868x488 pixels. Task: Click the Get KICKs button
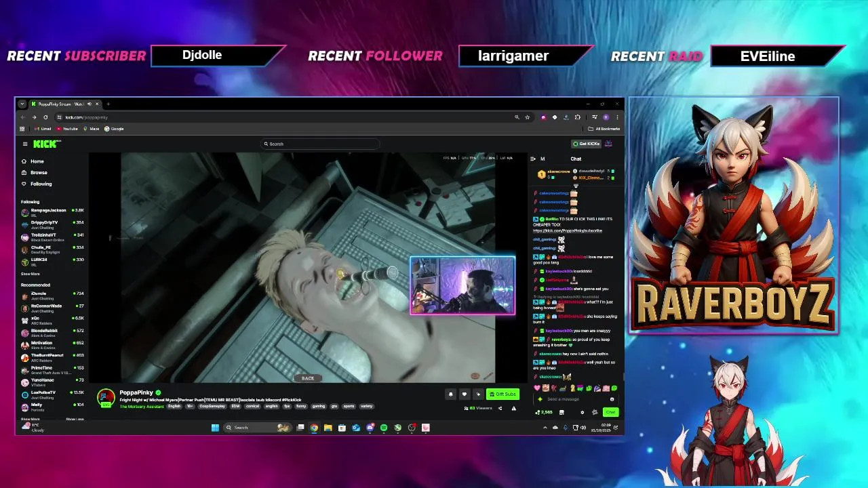pos(586,144)
